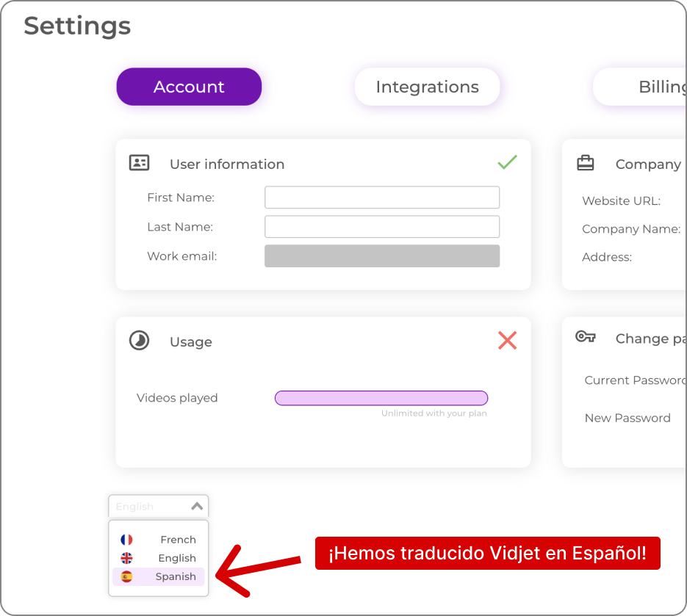This screenshot has height=616, width=687.
Task: Click the Spanish flag icon
Action: point(126,576)
